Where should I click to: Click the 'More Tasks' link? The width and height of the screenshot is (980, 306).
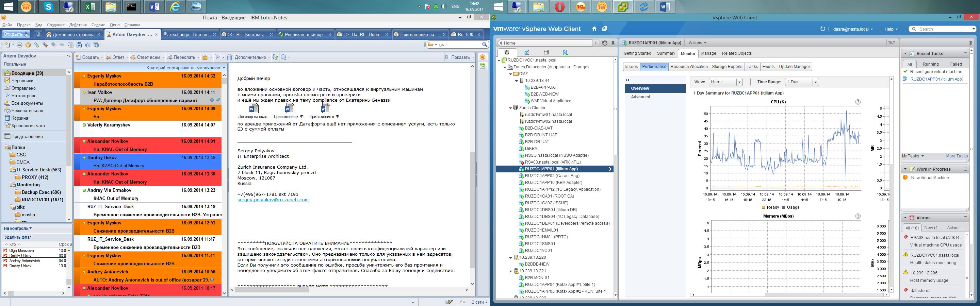(x=957, y=156)
